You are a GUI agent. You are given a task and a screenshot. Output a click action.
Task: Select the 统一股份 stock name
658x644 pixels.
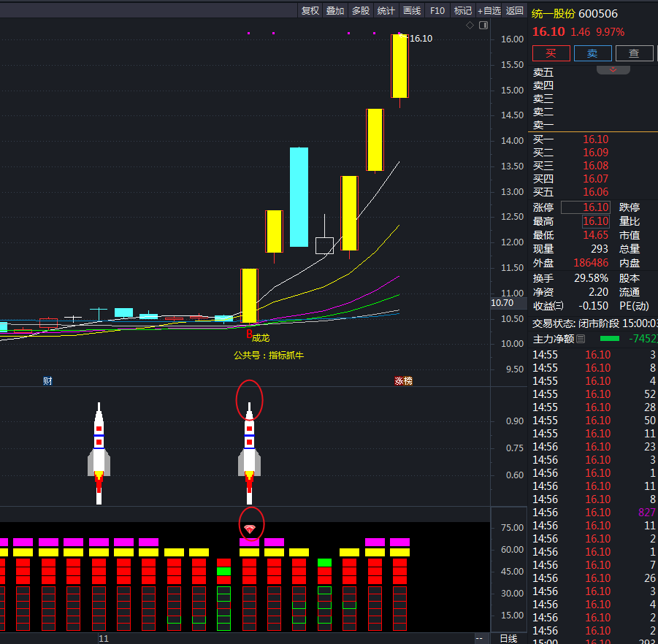[x=553, y=14]
